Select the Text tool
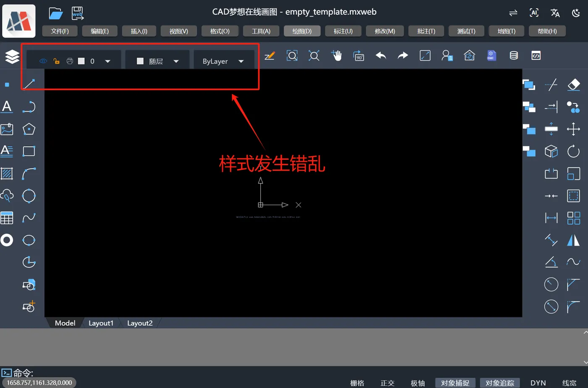 pos(6,106)
